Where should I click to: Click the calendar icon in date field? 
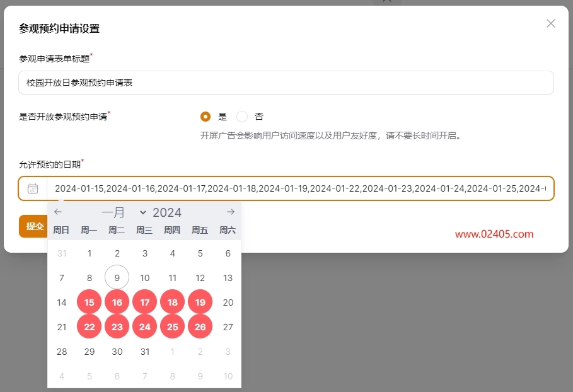coord(33,188)
